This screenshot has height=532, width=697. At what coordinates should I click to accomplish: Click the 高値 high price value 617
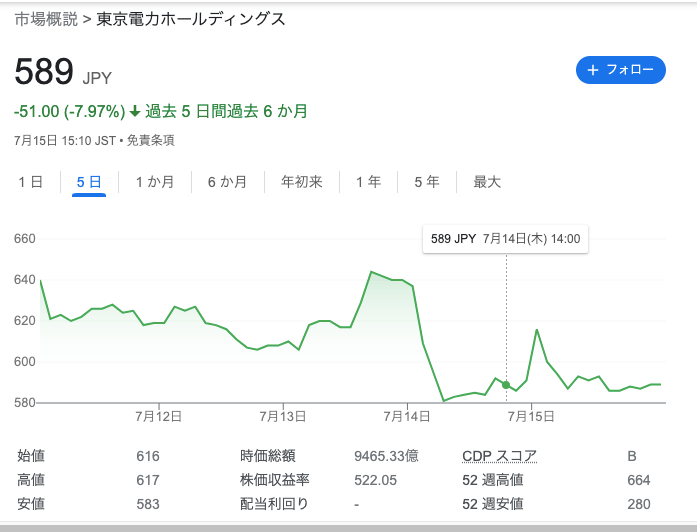point(148,480)
